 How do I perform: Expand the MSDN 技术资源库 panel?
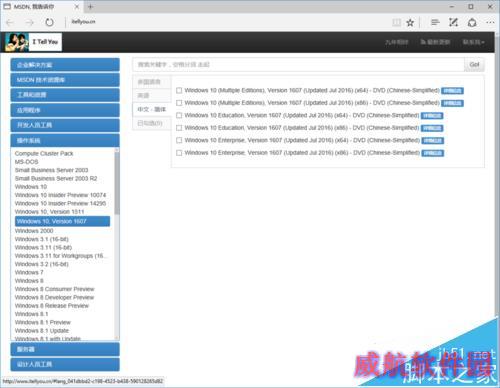(65, 80)
